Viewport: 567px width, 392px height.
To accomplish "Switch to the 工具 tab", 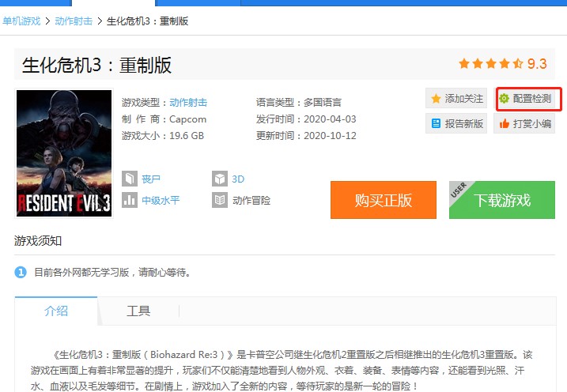I will pos(138,311).
